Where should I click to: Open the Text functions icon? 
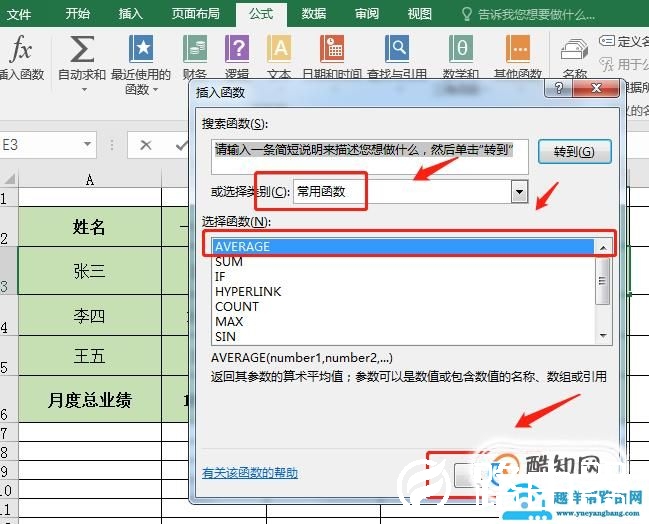[279, 48]
